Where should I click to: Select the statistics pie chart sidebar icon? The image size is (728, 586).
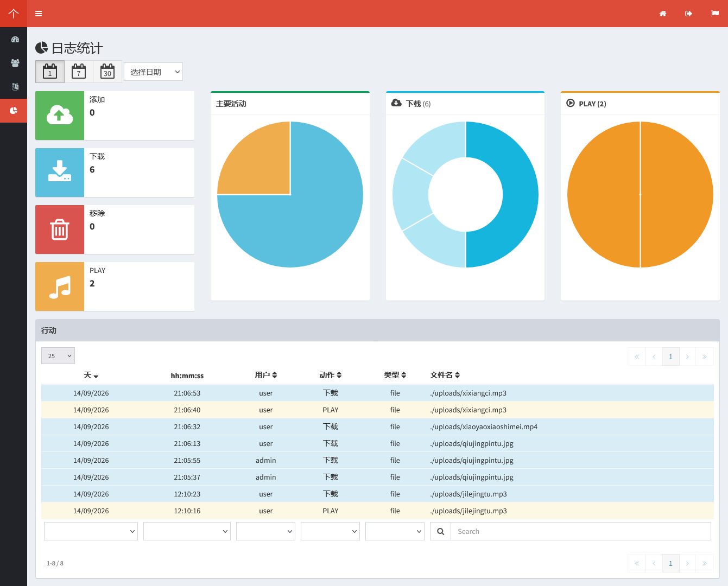tap(14, 111)
